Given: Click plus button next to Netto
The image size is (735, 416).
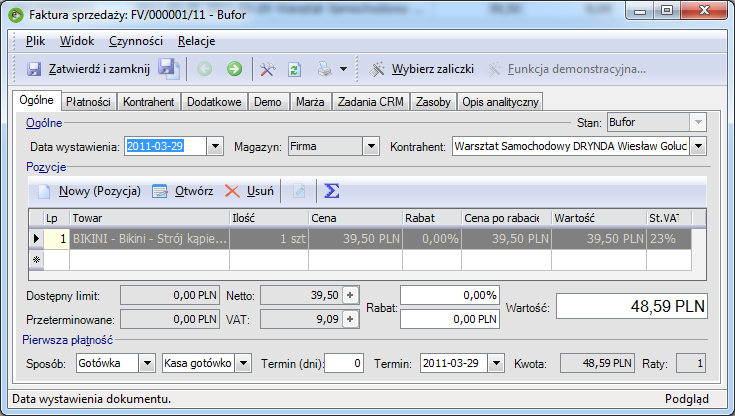Looking at the screenshot, I should 350,295.
